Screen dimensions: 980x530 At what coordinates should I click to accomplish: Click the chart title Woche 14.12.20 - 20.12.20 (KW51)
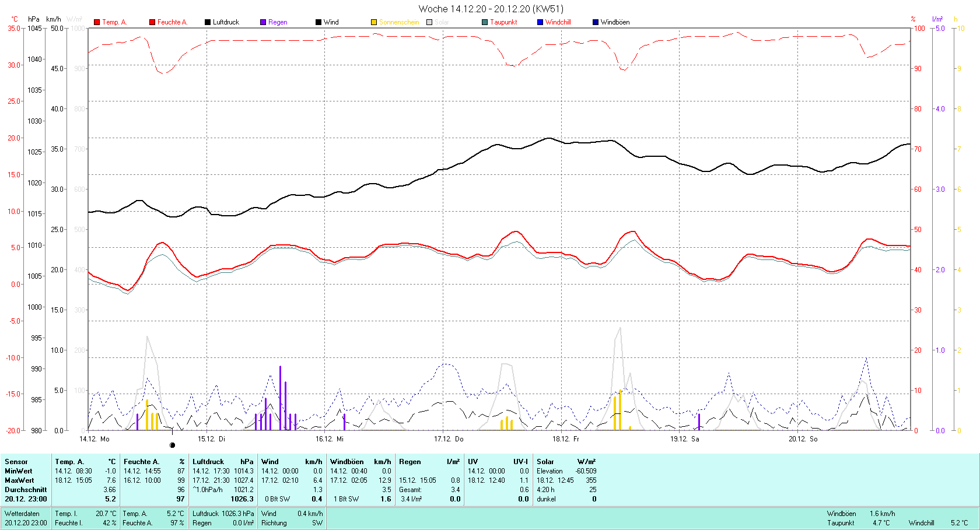491,9
